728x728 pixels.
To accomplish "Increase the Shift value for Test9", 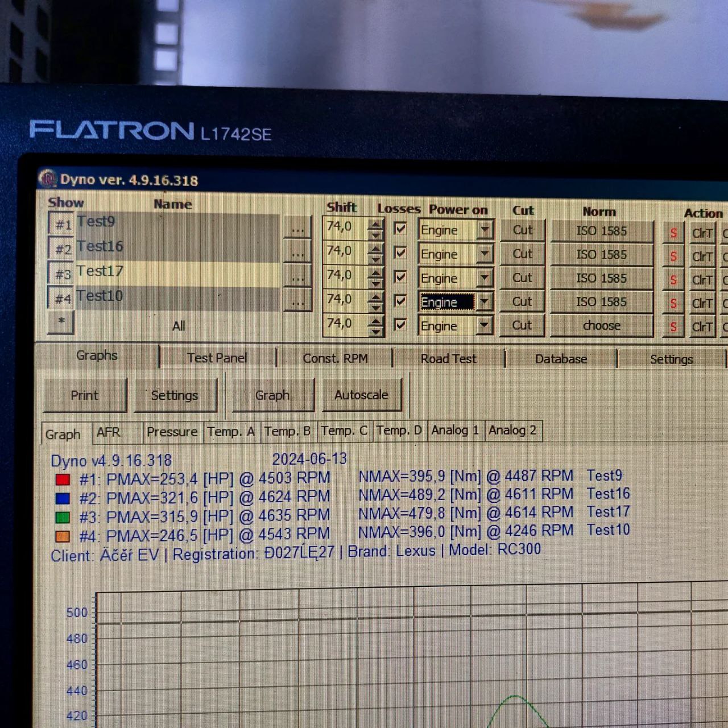I will 375,224.
